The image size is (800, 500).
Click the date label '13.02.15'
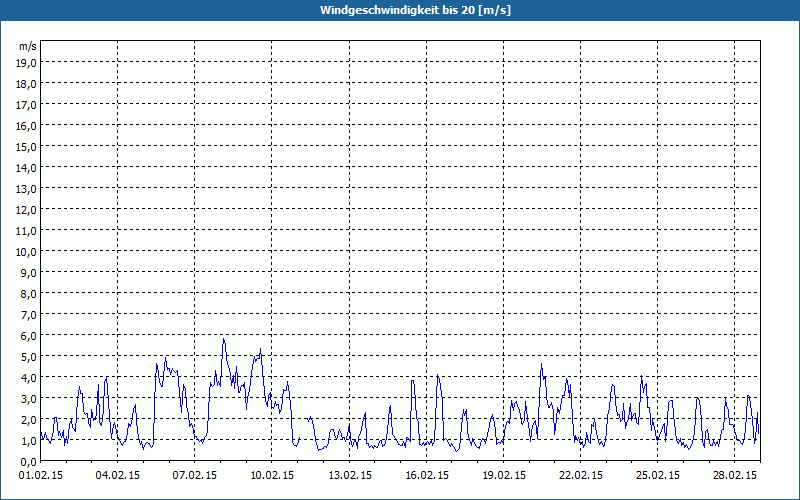(350, 476)
